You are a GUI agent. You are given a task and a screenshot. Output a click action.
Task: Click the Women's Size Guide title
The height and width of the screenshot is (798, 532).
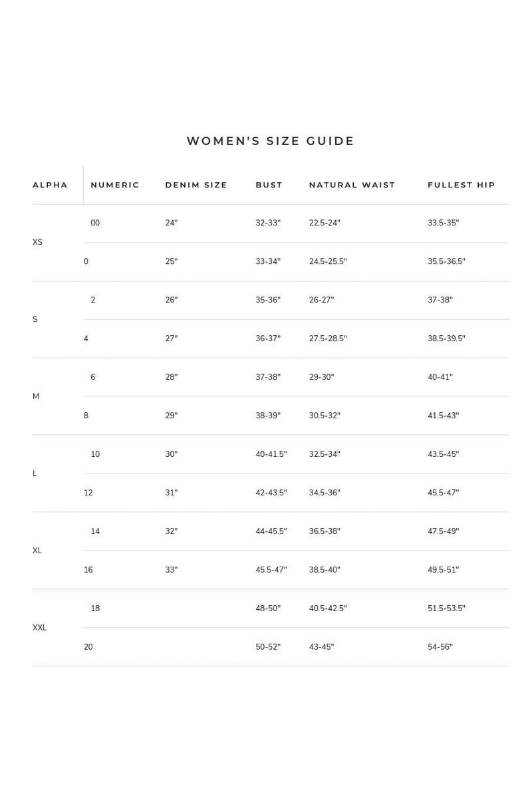point(271,141)
